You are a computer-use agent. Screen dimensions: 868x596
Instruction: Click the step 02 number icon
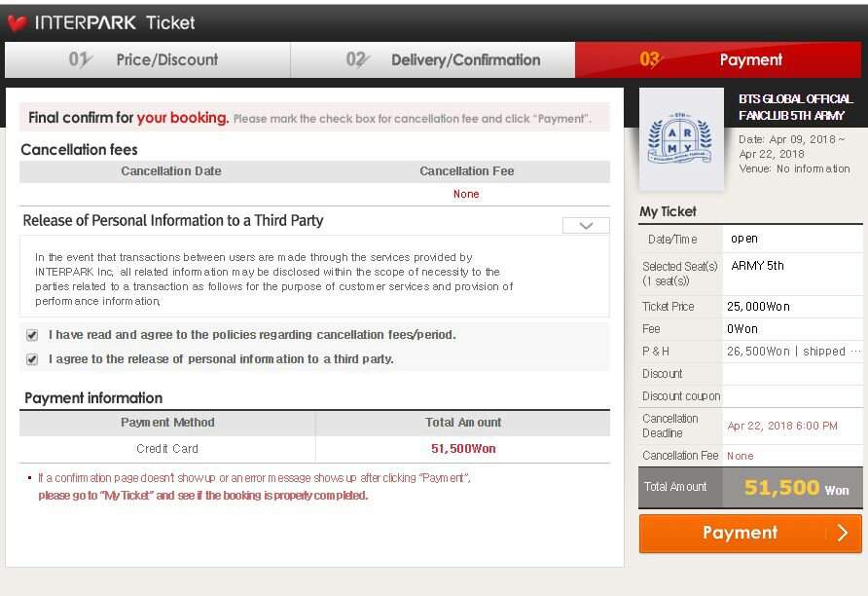pos(357,59)
